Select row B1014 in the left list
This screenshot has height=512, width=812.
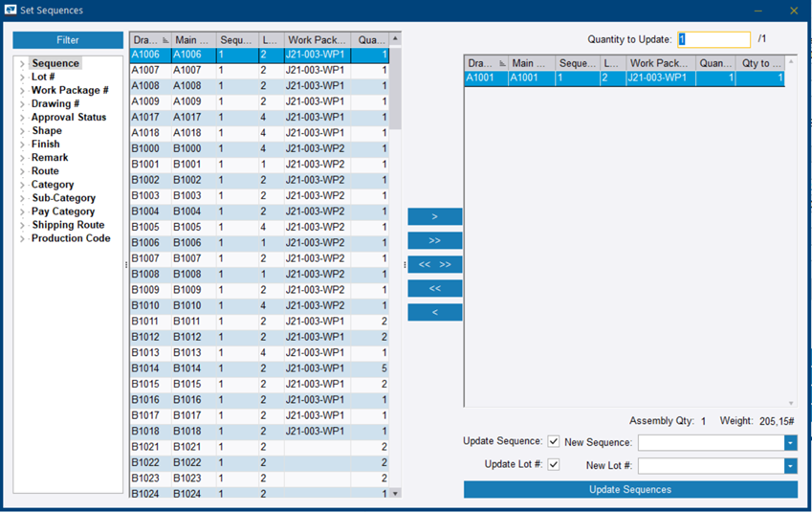[x=146, y=368]
